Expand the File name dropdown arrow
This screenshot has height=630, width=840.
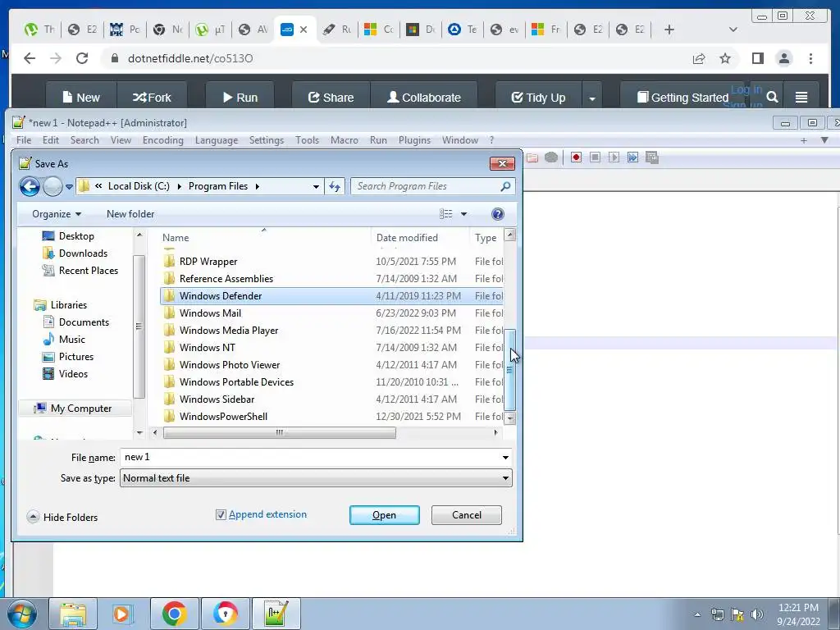(505, 458)
